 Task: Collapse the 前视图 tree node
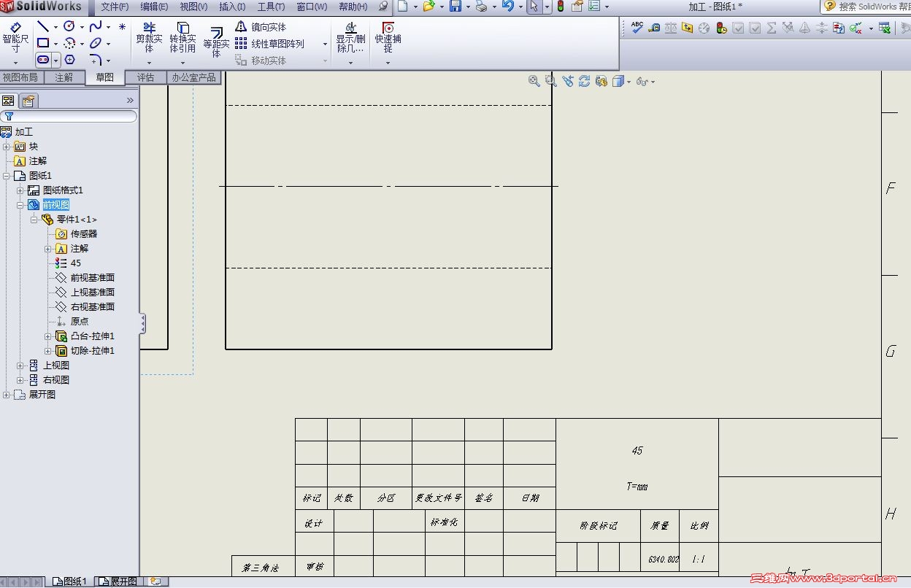click(x=20, y=205)
